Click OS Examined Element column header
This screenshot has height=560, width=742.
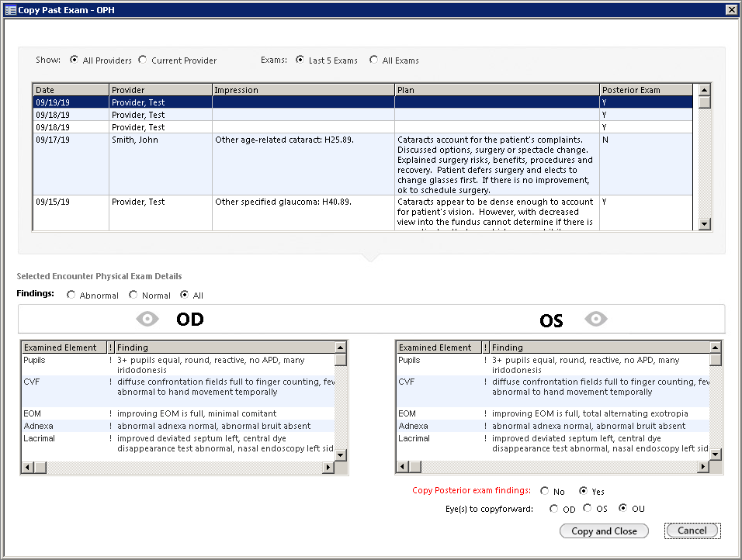pos(439,347)
